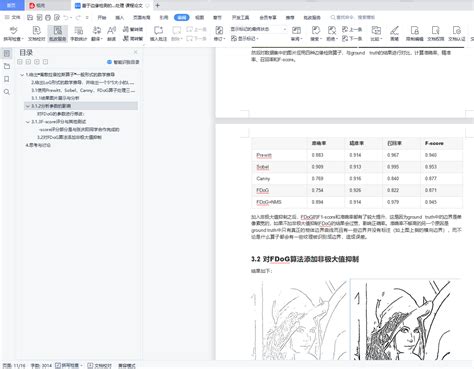Click the insert comment icon
This screenshot has width=474, height=369.
pos(158,34)
